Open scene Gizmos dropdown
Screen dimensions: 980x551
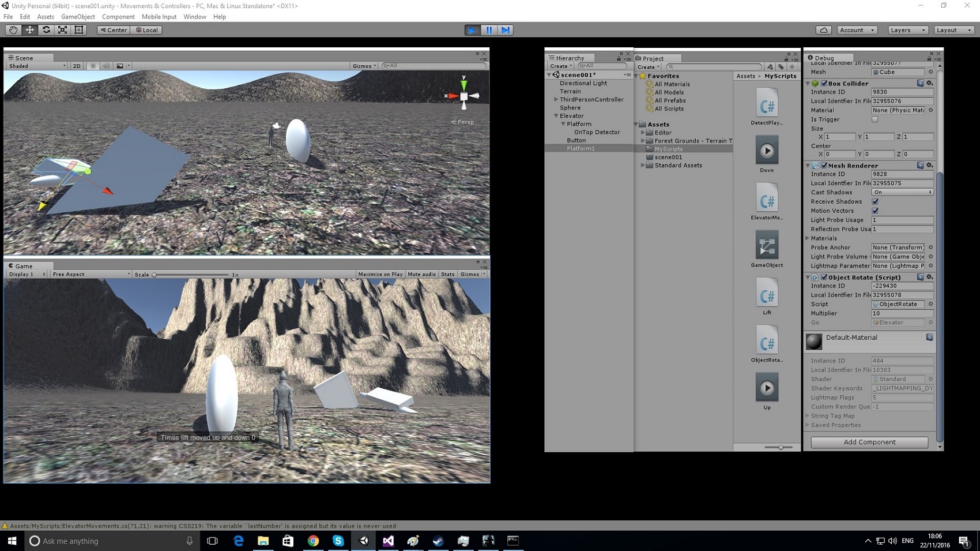364,66
